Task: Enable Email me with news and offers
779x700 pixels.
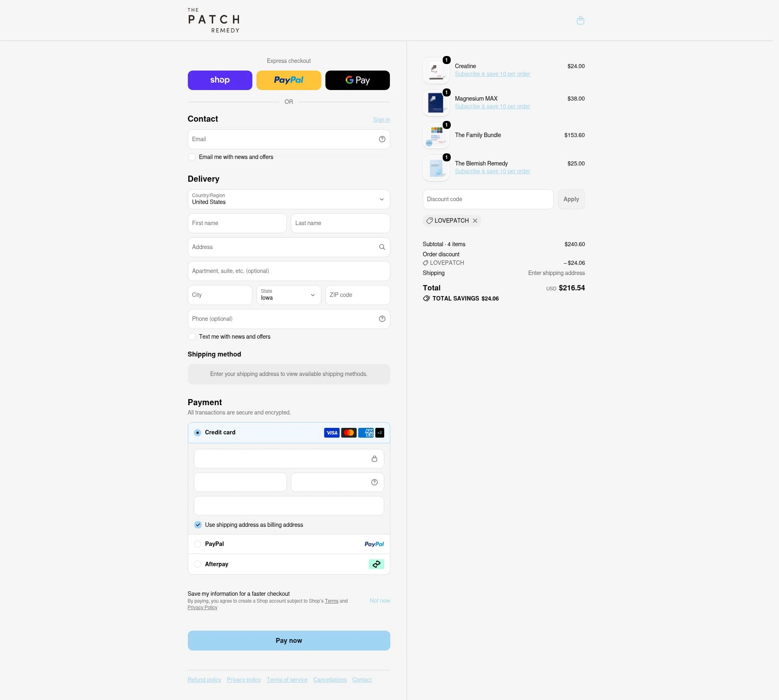Action: (192, 157)
